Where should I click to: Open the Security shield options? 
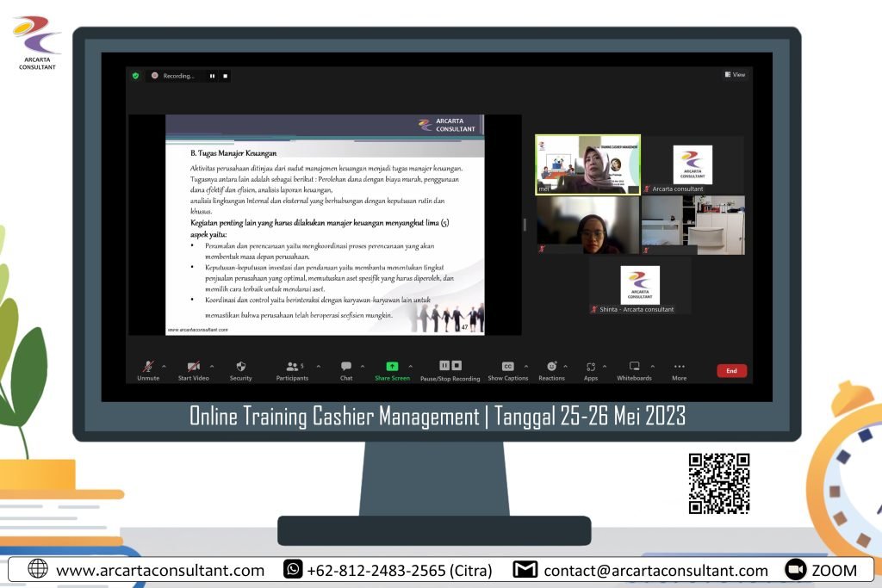coord(240,367)
